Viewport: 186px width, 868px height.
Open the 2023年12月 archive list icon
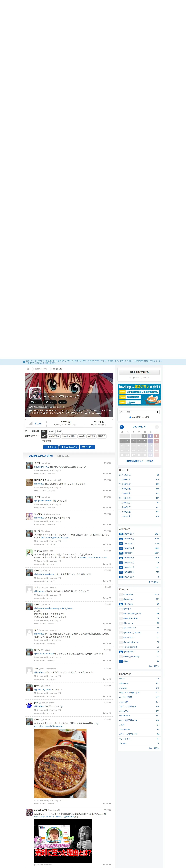point(121,577)
